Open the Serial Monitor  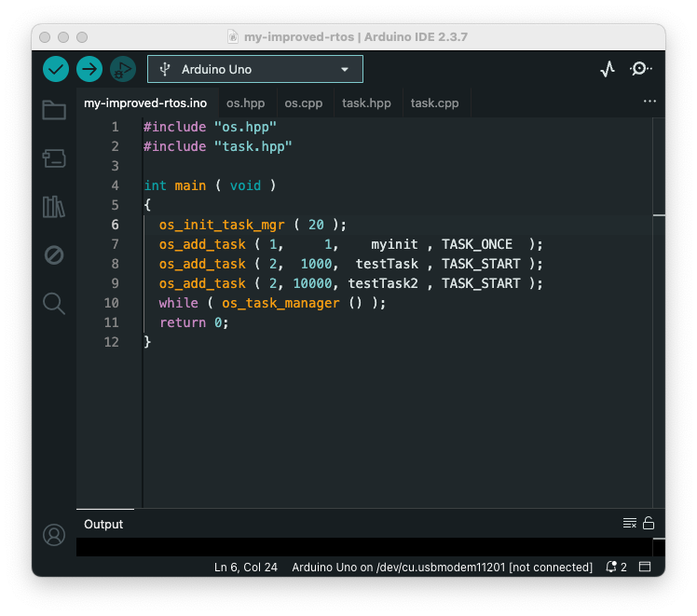[x=640, y=69]
